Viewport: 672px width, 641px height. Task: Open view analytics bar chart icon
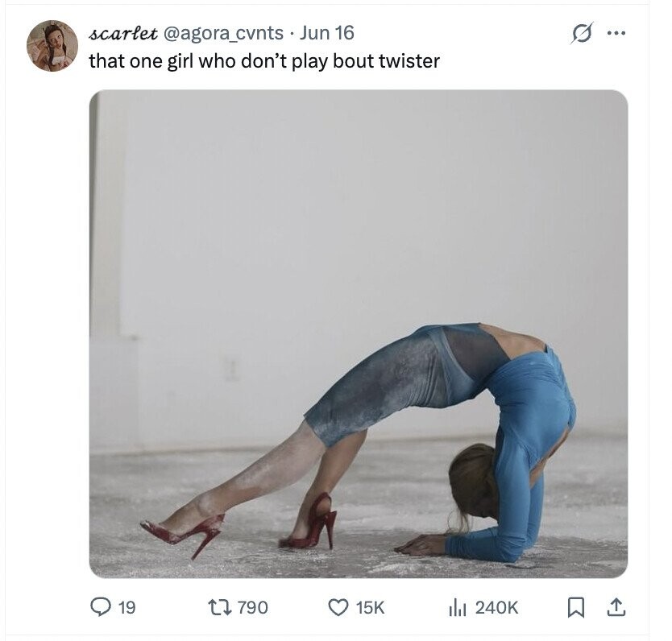[458, 607]
